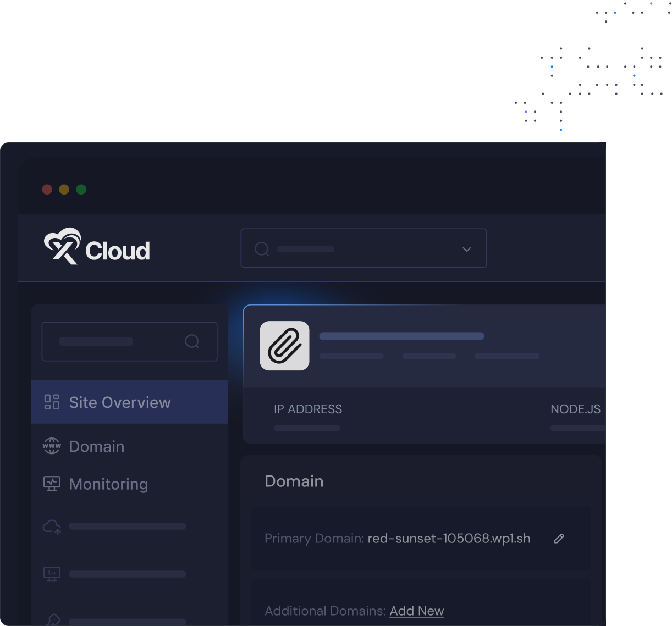The height and width of the screenshot is (626, 672).
Task: Click the www globe icon beside Domain
Action: click(x=52, y=446)
